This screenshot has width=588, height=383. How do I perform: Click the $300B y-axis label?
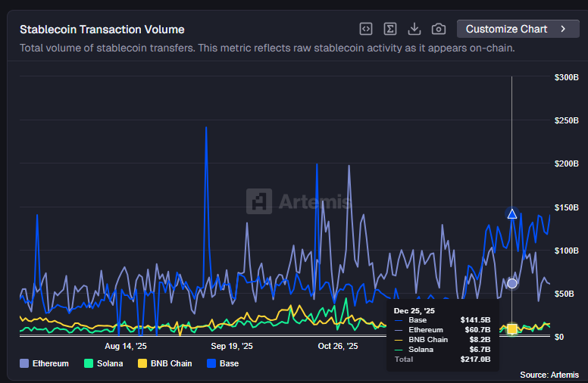click(566, 77)
